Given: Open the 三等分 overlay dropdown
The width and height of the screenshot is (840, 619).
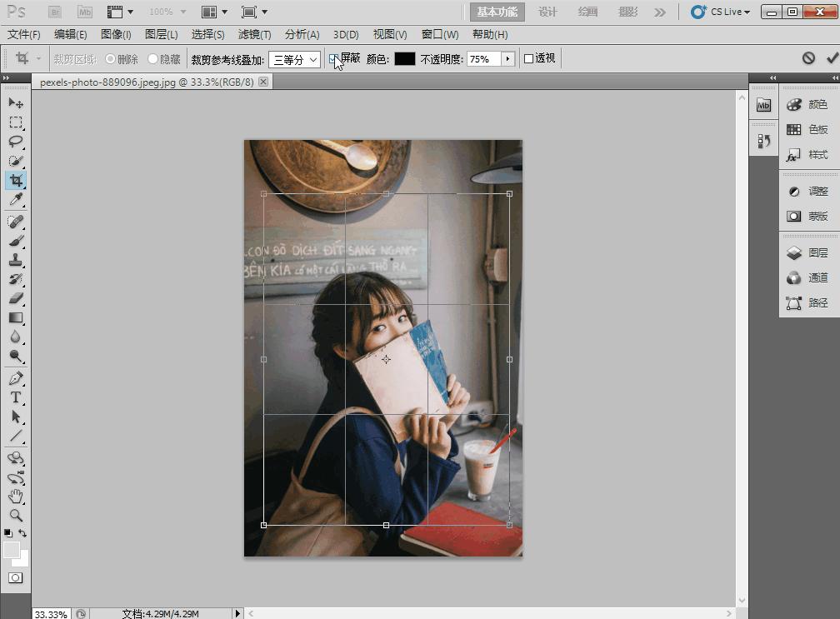Looking at the screenshot, I should [295, 59].
